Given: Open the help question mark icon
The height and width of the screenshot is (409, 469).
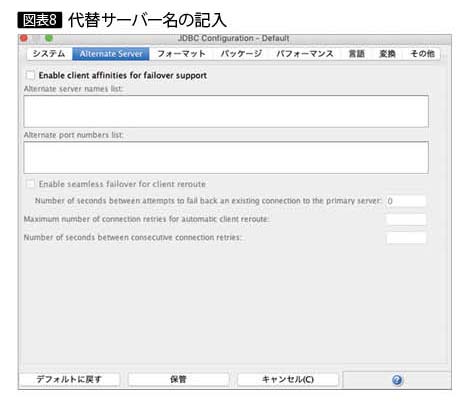Looking at the screenshot, I should (x=397, y=380).
